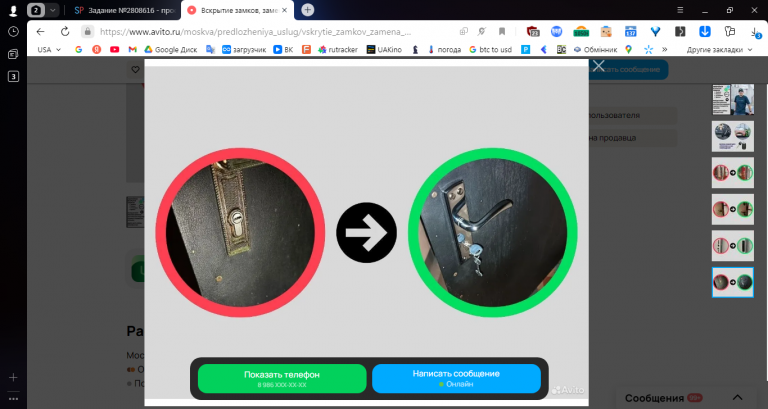
Task: Click the padlock site security icon
Action: 87,31
